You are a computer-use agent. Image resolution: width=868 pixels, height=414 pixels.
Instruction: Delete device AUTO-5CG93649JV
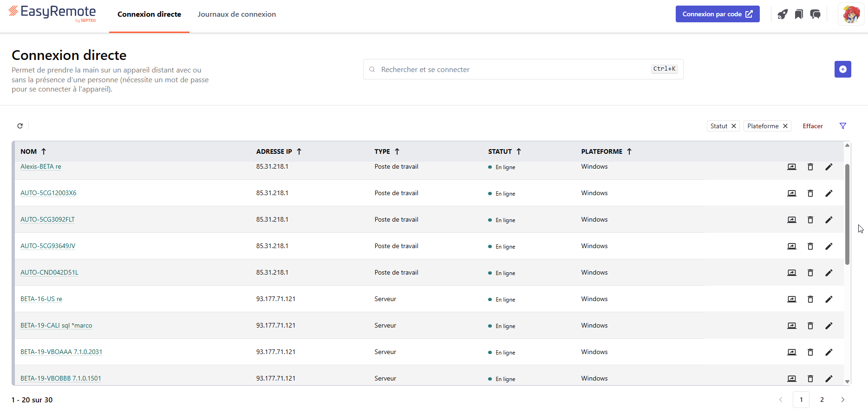pos(810,246)
